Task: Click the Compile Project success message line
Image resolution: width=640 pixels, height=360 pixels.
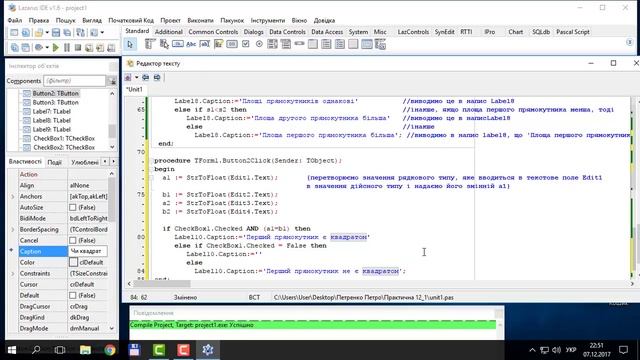Action: (x=313, y=325)
